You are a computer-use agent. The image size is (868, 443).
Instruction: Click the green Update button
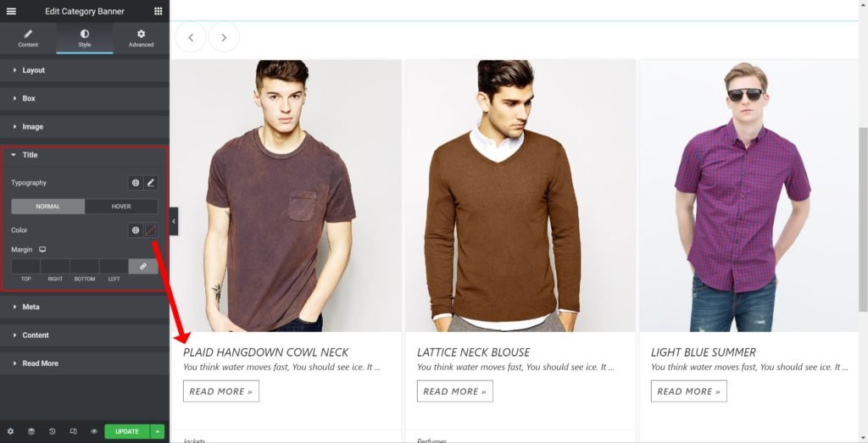pos(126,431)
